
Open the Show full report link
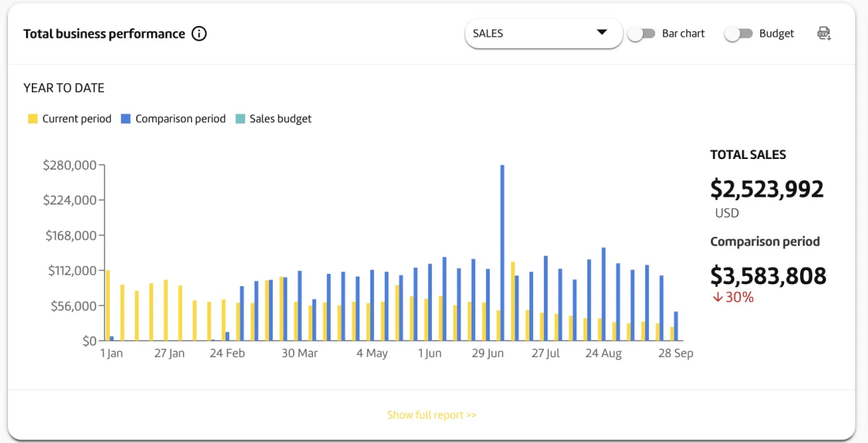tap(432, 415)
